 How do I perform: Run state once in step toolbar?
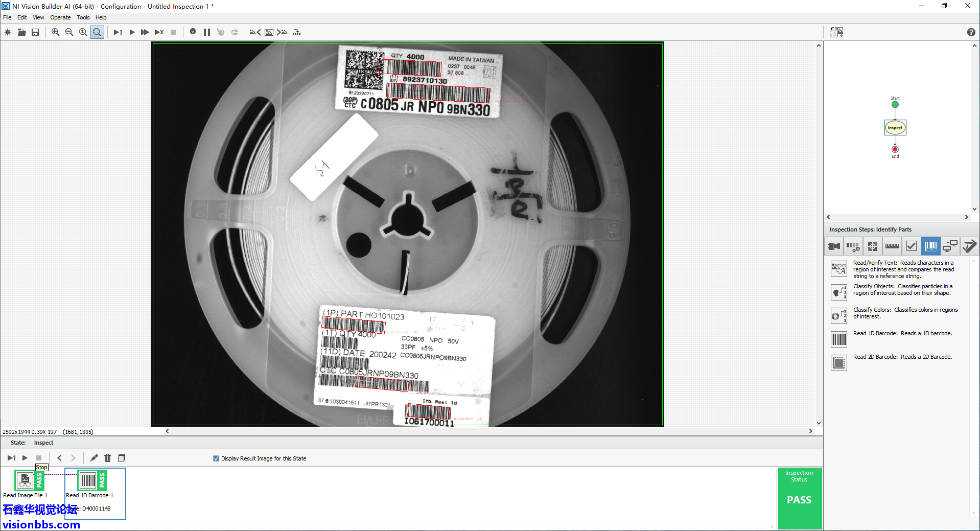(11, 458)
